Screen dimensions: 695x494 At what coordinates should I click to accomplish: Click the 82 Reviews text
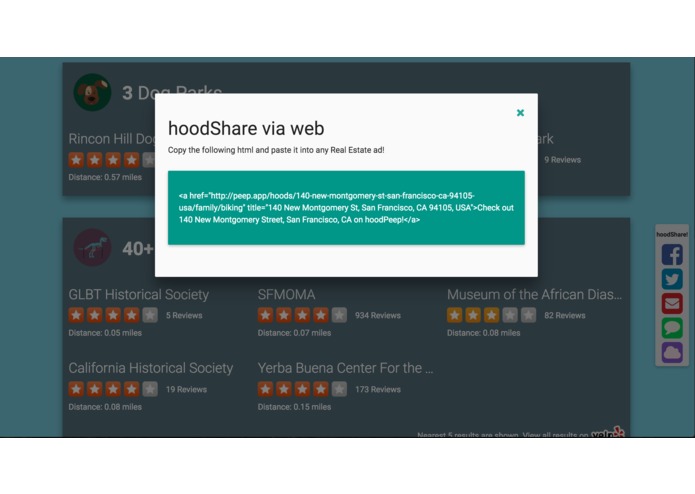click(x=565, y=315)
